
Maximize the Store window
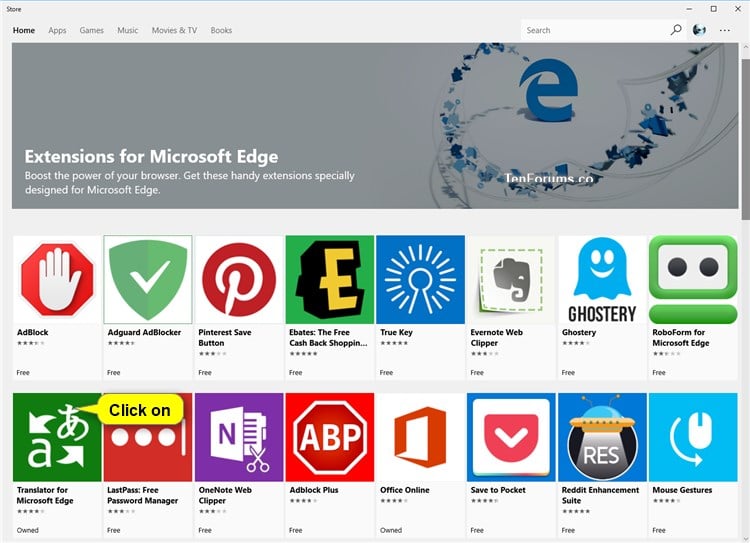point(714,9)
